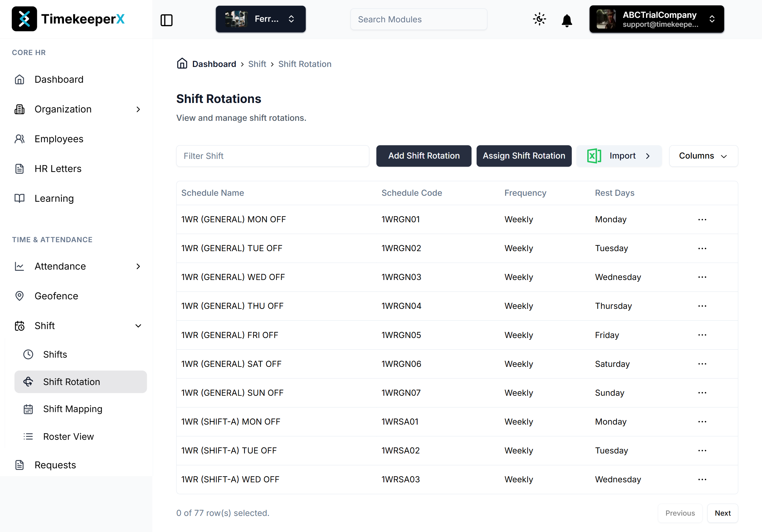762x532 pixels.
Task: Focus the Search Modules field
Action: click(419, 19)
